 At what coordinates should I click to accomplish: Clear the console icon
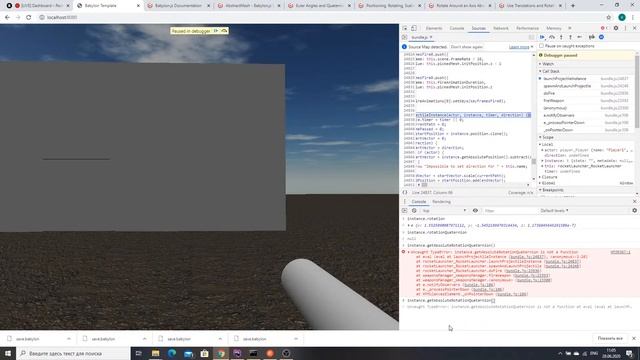click(414, 211)
